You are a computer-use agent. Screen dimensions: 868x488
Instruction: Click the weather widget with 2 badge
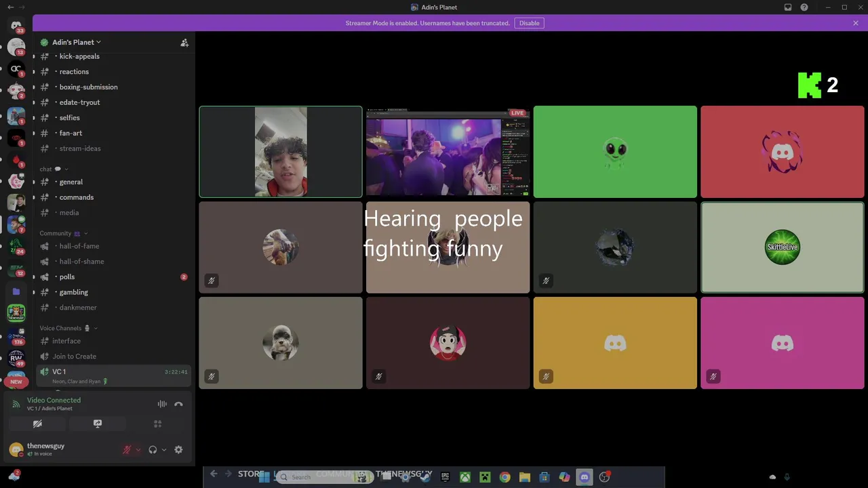[x=14, y=476]
